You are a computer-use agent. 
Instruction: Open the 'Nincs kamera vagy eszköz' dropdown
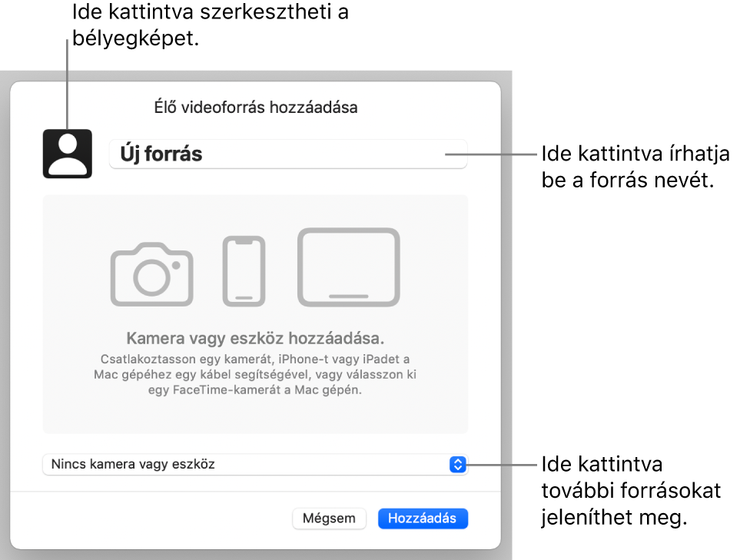click(x=254, y=465)
